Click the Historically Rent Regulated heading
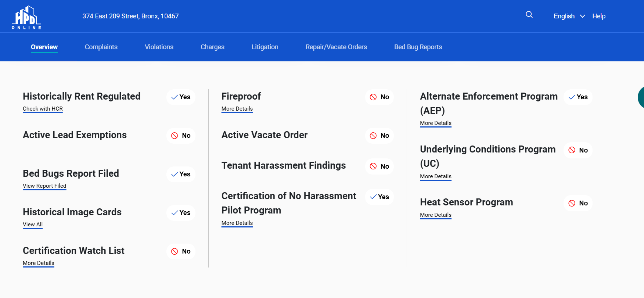Screen dimensions: 644x298 click(82, 96)
